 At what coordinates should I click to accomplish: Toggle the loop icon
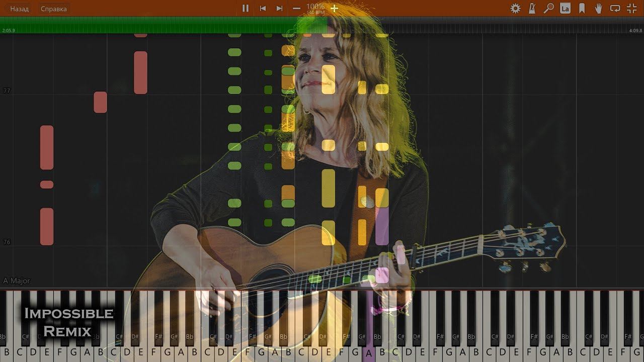(615, 8)
